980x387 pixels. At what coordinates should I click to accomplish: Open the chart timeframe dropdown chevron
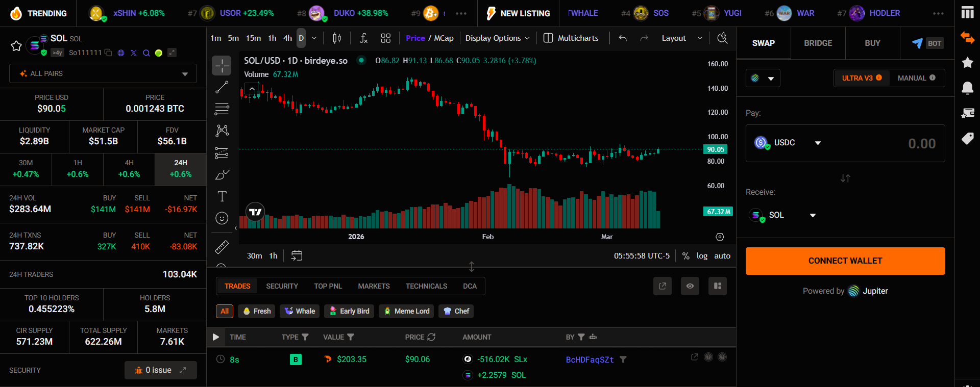click(x=314, y=38)
